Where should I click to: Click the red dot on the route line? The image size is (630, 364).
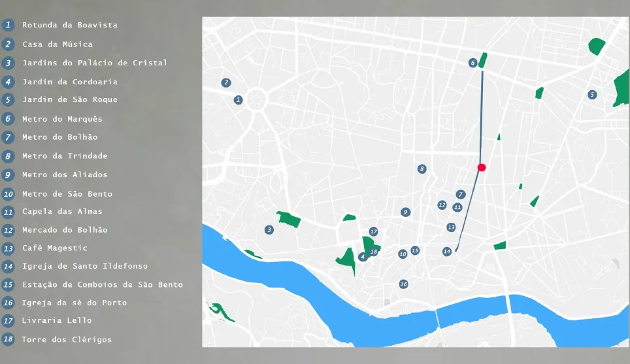482,168
